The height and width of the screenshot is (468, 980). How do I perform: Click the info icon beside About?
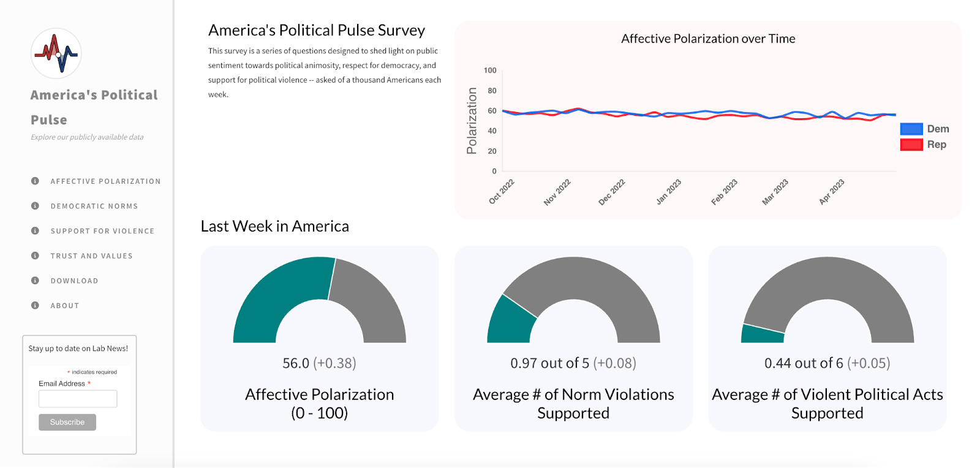pos(35,305)
